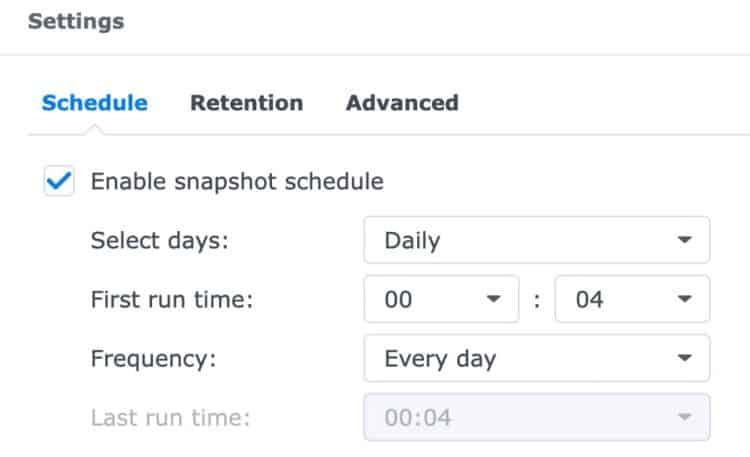Click the arrow beside the hour value 00
The height and width of the screenshot is (457, 750).
coord(493,299)
